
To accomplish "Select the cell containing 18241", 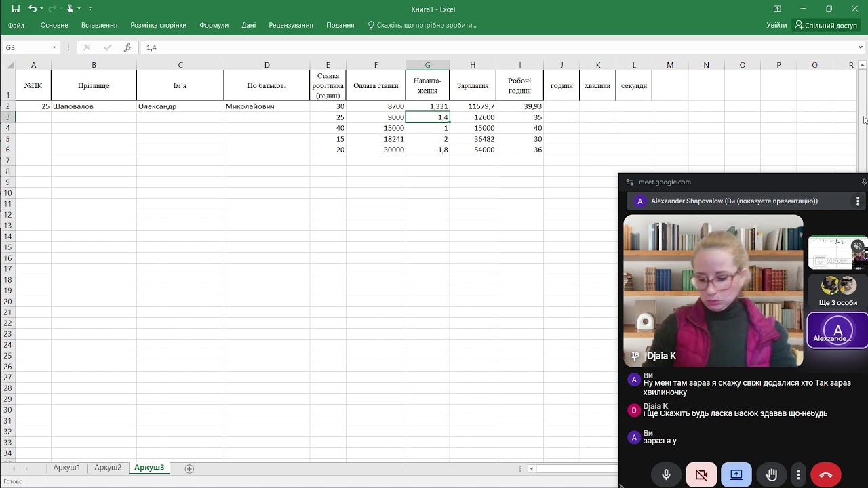I will click(x=376, y=139).
